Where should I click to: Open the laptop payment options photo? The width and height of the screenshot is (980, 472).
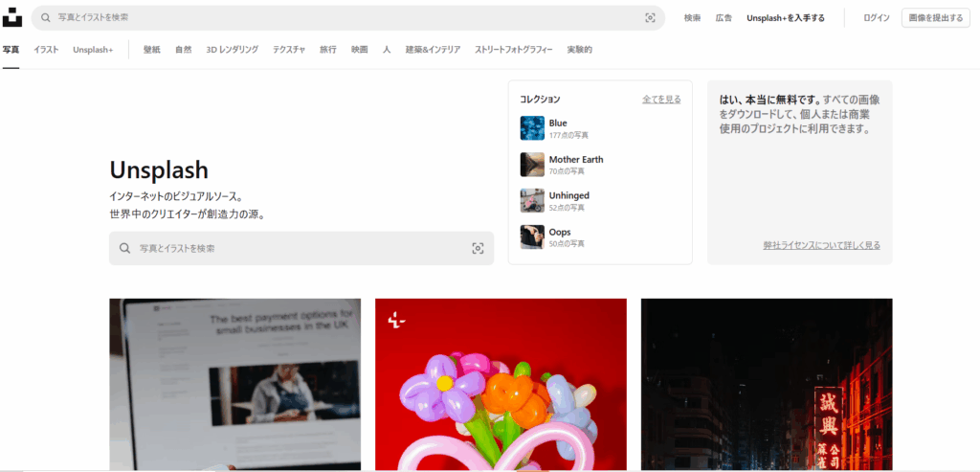[235, 384]
